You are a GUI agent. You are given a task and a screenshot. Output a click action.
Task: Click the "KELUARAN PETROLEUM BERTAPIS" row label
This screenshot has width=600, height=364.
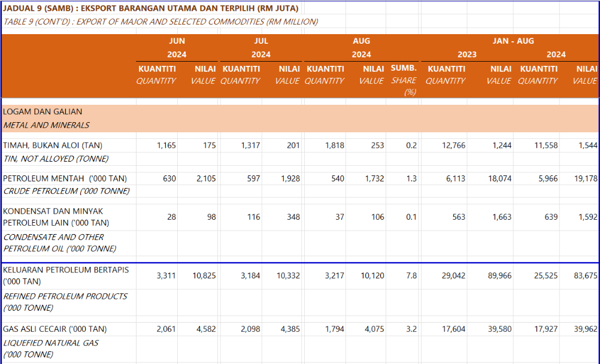pos(66,270)
